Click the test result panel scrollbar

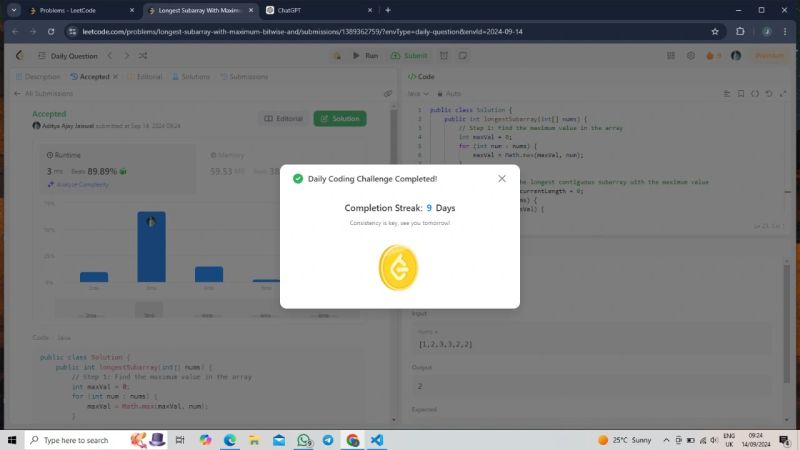(x=786, y=324)
